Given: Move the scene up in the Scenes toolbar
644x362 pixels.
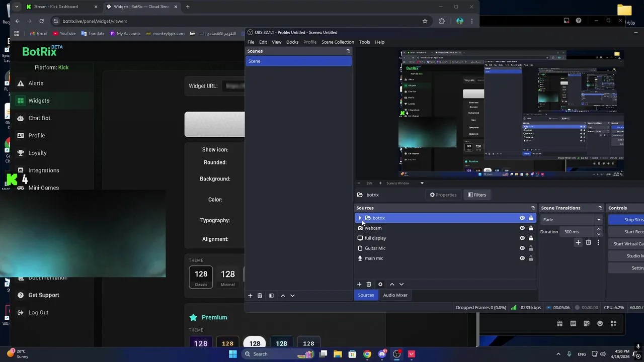Looking at the screenshot, I should (x=283, y=296).
